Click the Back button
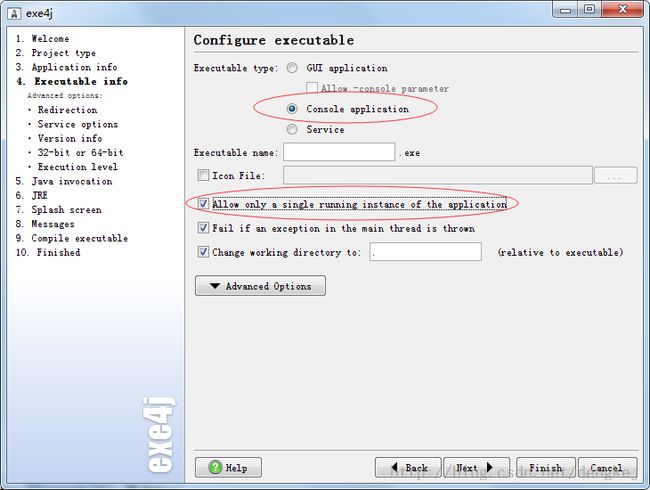This screenshot has width=650, height=490. (x=408, y=467)
